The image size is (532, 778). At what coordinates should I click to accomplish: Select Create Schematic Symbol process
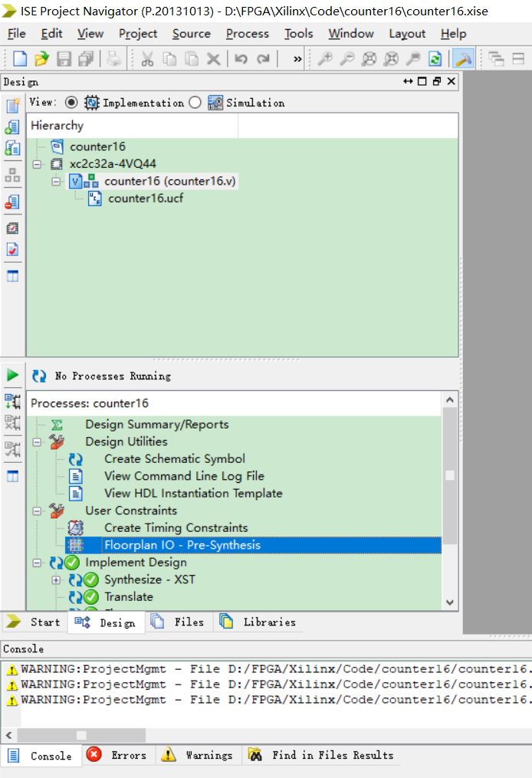[x=175, y=459]
